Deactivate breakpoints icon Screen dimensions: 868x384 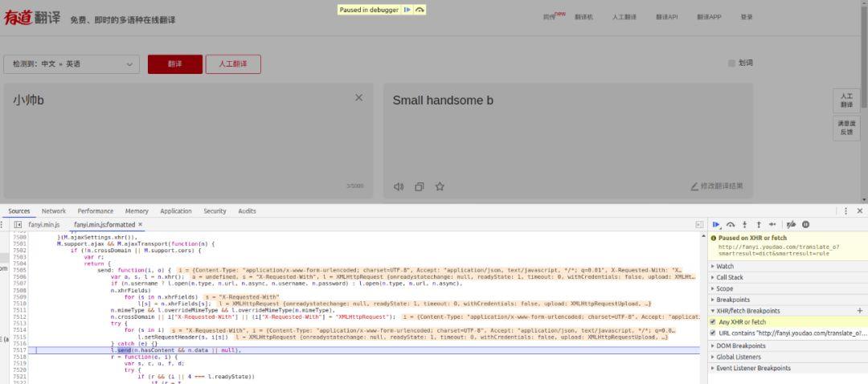(x=791, y=225)
